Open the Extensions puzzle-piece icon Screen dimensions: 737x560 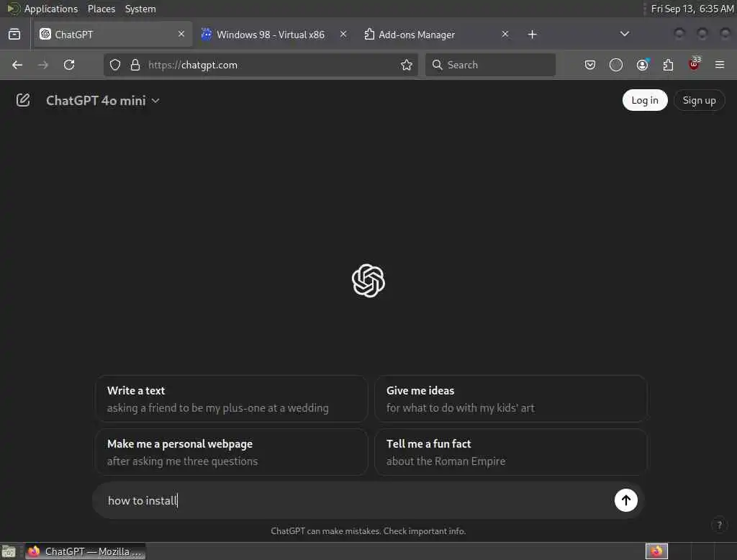[x=668, y=65]
